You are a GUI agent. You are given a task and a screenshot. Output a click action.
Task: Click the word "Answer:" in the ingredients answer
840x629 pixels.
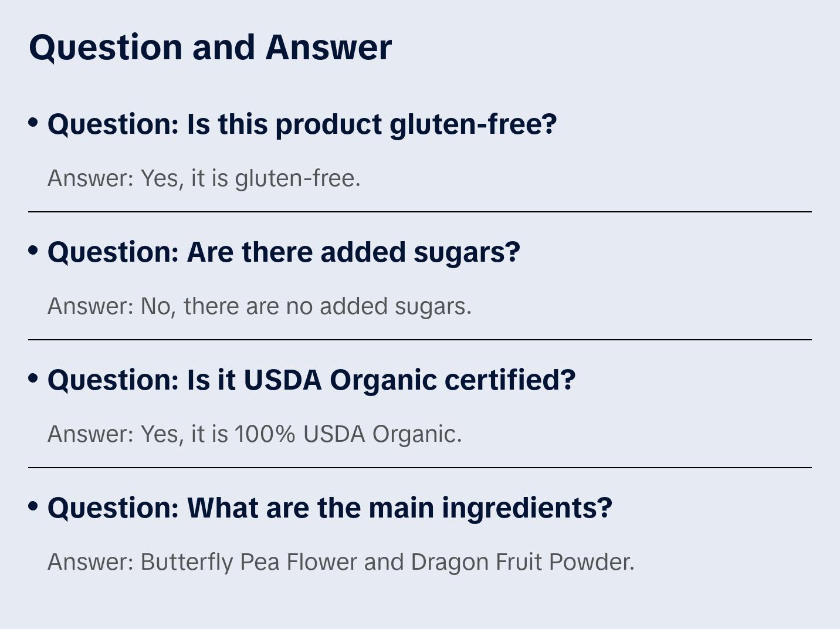coord(91,562)
